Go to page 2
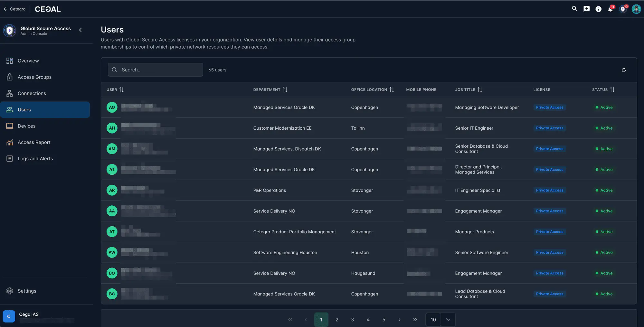The image size is (644, 327). tap(337, 320)
